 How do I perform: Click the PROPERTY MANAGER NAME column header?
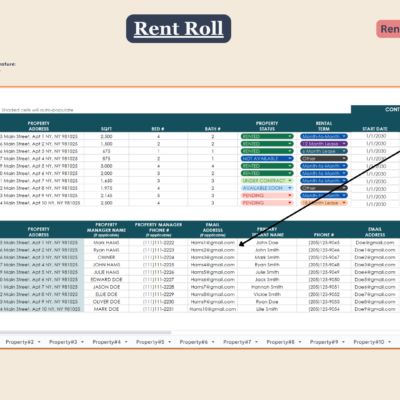[106, 230]
